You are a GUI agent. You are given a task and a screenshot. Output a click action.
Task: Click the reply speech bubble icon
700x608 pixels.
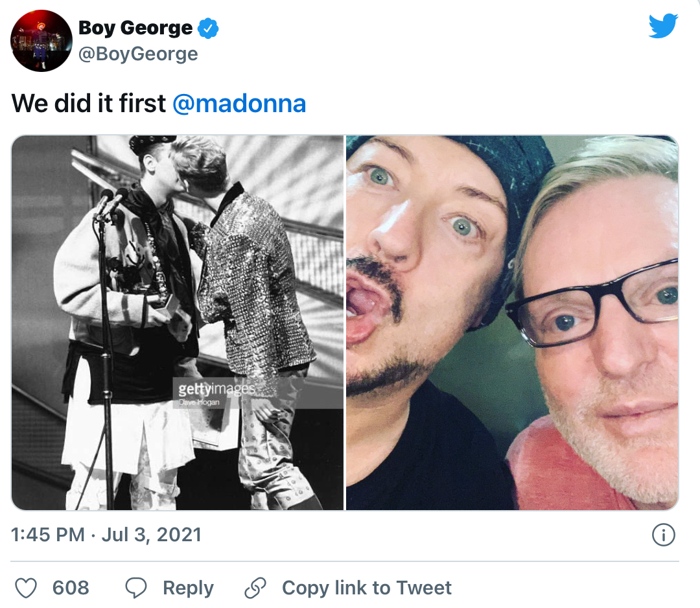[x=135, y=587]
